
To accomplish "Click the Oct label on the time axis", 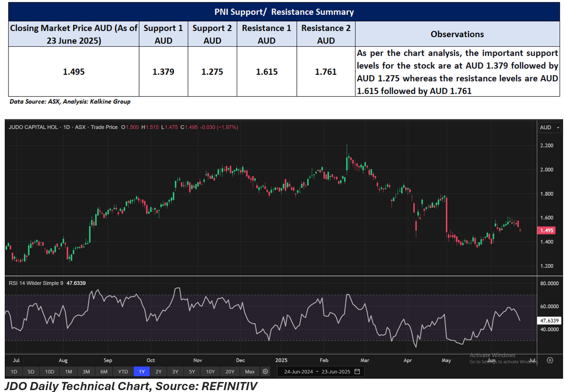I will (151, 361).
